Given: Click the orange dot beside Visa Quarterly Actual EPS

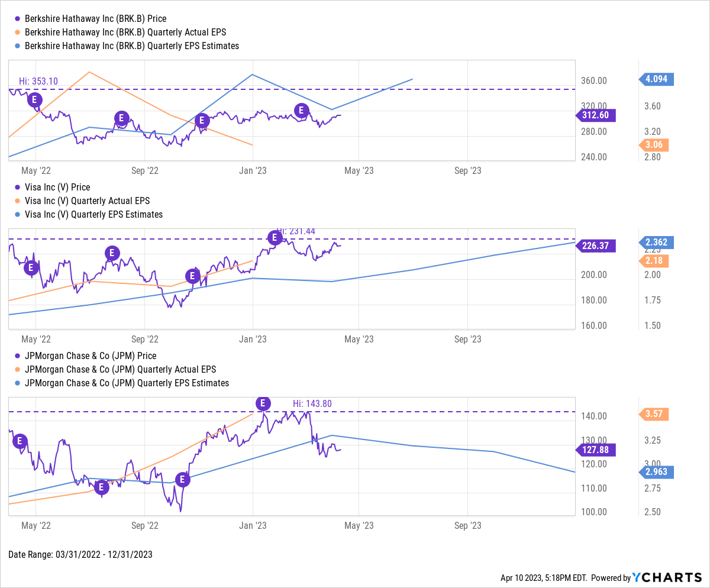Looking at the screenshot, I should (17, 201).
